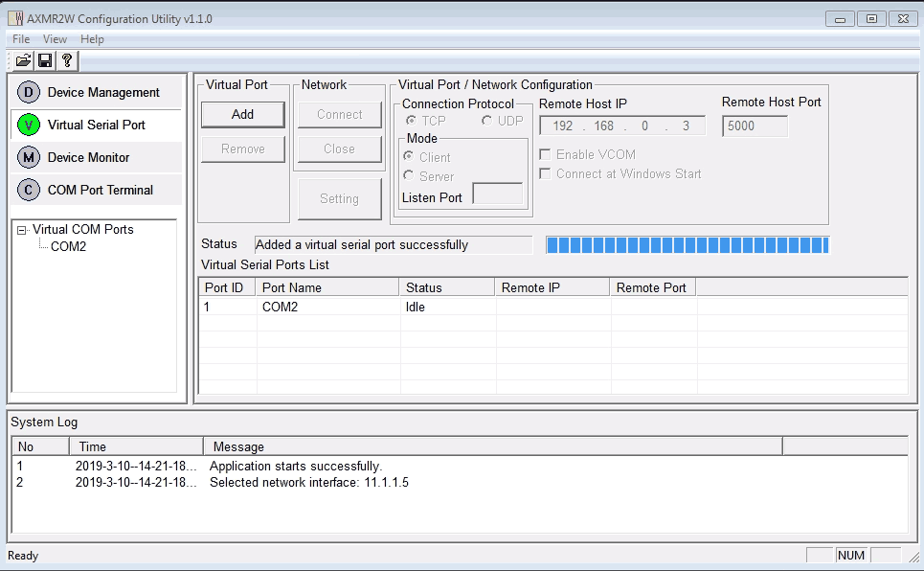924x571 pixels.
Task: Open the File menu
Action: pyautogui.click(x=21, y=39)
